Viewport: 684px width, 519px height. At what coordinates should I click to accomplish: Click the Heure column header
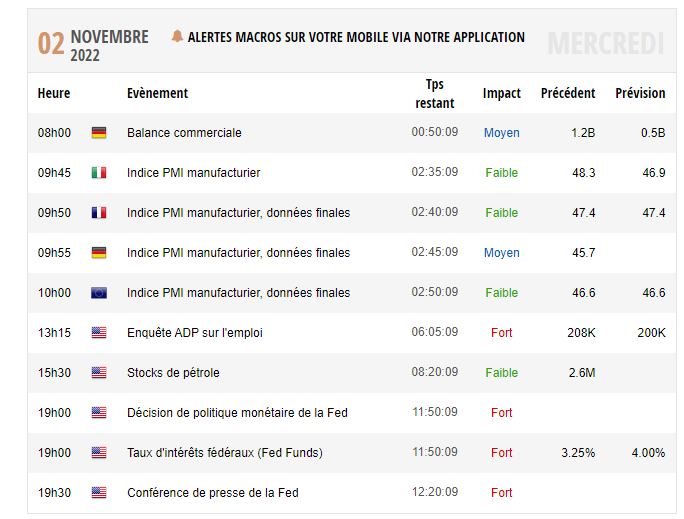[54, 93]
